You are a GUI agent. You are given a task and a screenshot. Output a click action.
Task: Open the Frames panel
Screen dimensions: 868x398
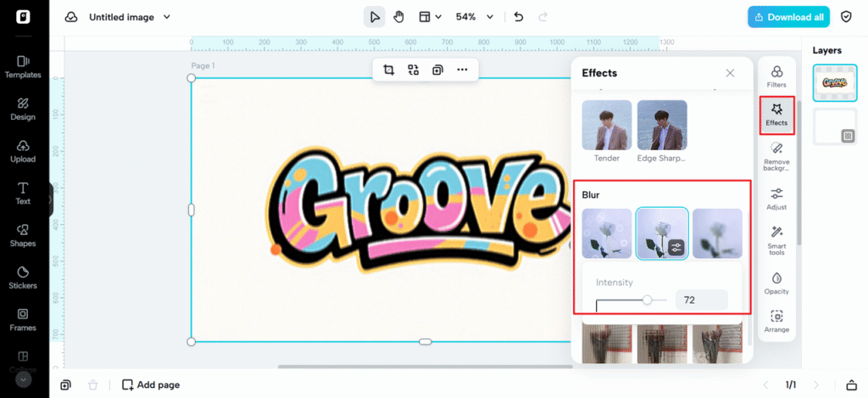(23, 319)
